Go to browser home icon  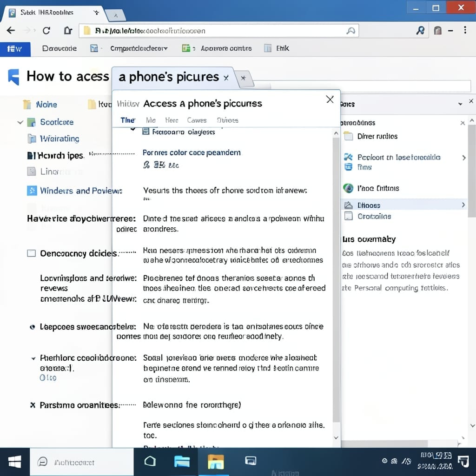68,30
